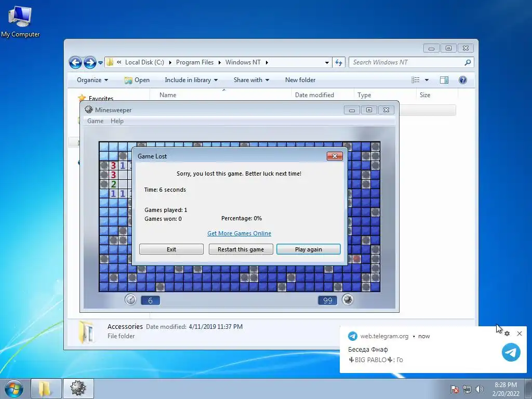Click the red exploded mine tile

356,259
